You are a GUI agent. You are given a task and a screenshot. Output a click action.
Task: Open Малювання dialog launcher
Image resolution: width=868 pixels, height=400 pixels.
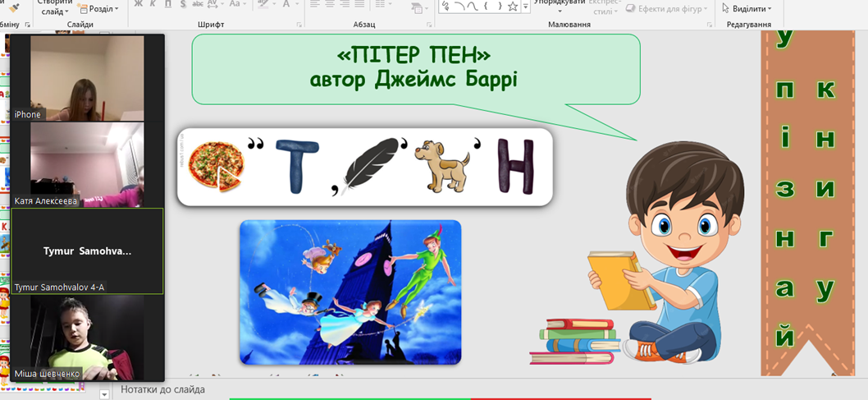710,25
